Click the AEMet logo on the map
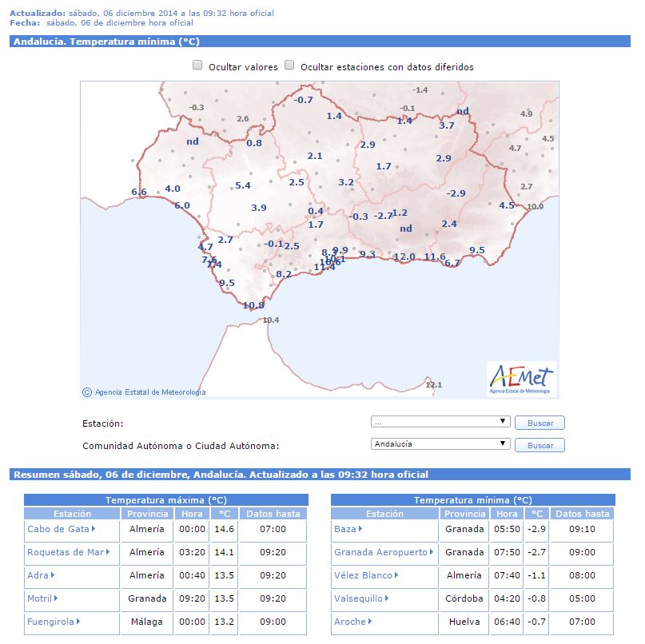The height and width of the screenshot is (644, 645). pyautogui.click(x=522, y=379)
